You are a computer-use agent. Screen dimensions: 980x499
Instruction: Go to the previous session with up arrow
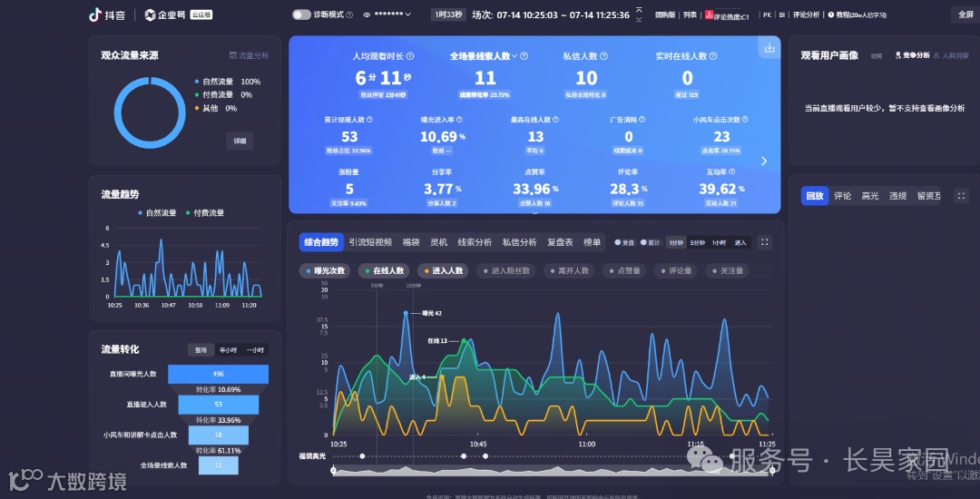point(639,9)
